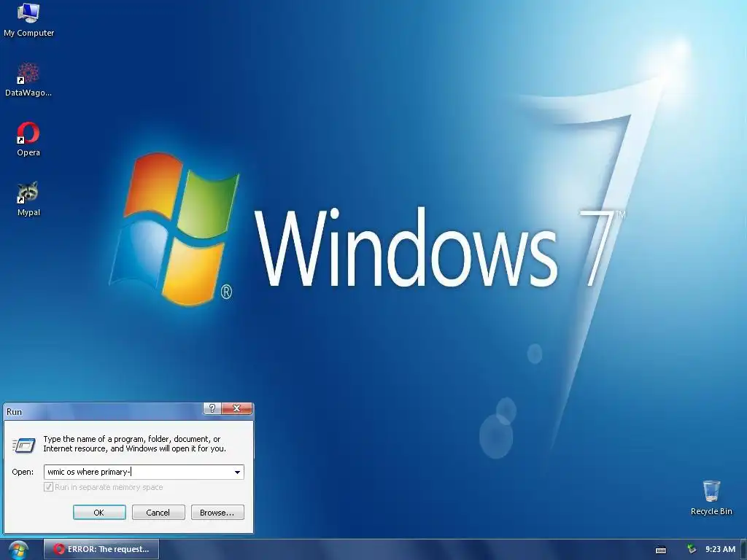This screenshot has height=560, width=747.
Task: Click the Run dialog program icon
Action: tap(23, 445)
